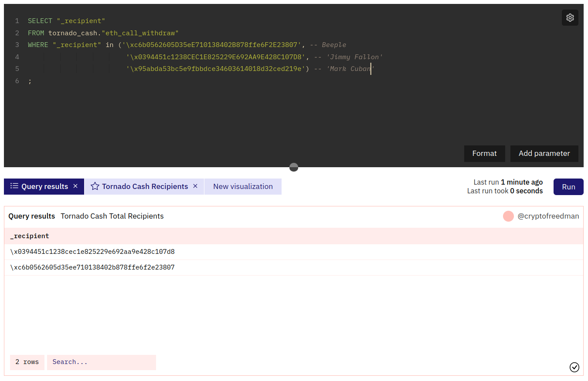Click the Query results heading label

click(x=32, y=216)
